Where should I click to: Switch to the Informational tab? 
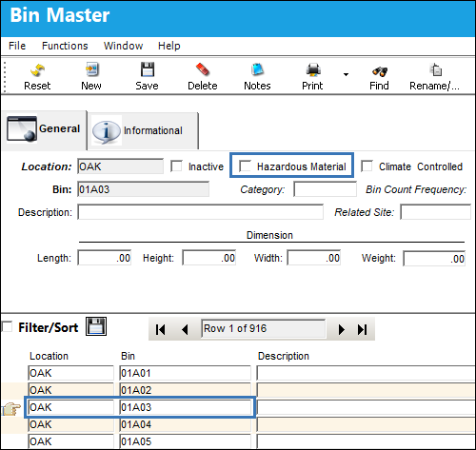point(143,130)
